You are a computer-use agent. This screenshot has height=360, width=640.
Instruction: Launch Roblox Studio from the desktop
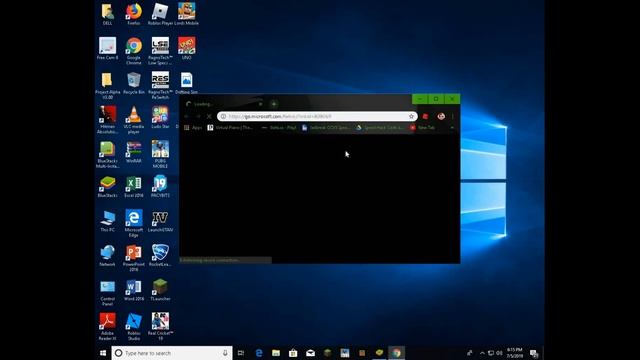(133, 327)
